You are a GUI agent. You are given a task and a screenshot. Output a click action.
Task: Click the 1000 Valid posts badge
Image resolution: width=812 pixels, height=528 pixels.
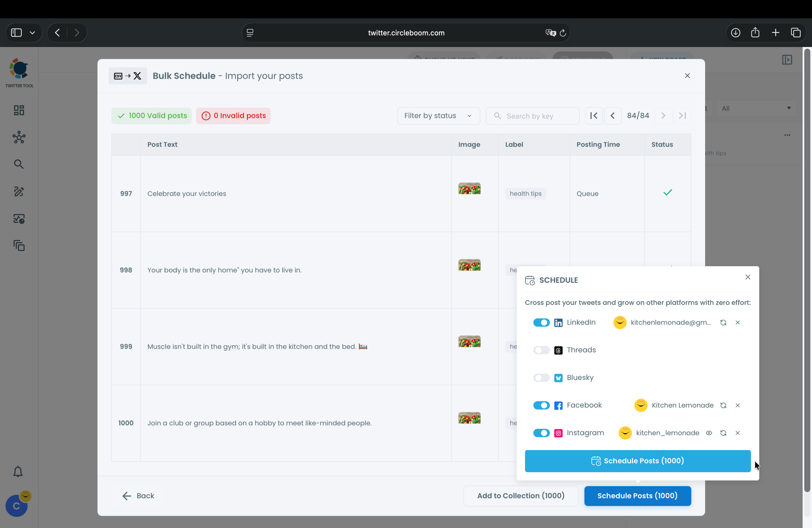151,116
